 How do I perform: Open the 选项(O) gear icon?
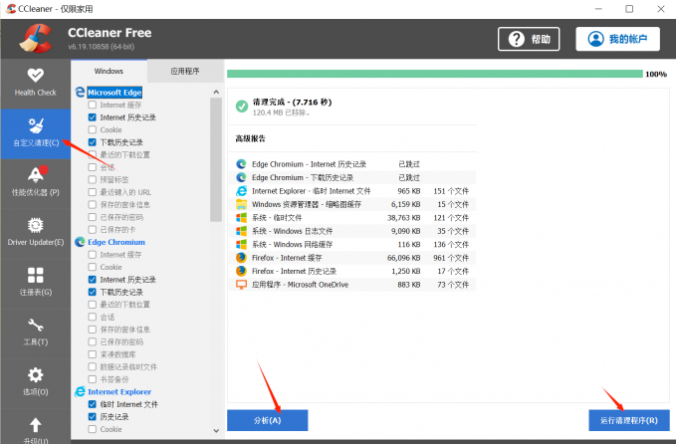click(x=35, y=375)
